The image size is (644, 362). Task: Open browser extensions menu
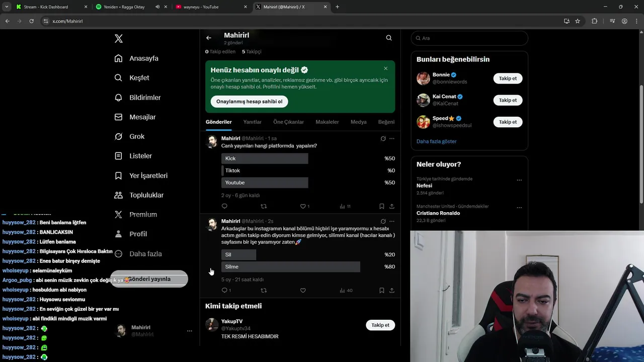pos(594,21)
